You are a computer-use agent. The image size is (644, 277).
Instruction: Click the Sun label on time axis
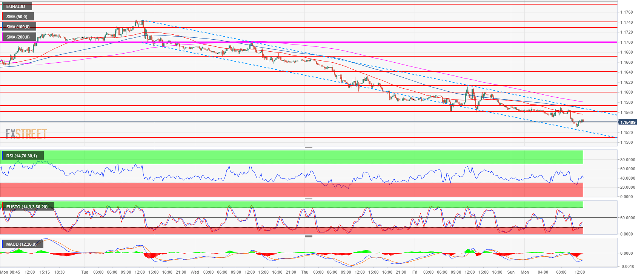511,272
